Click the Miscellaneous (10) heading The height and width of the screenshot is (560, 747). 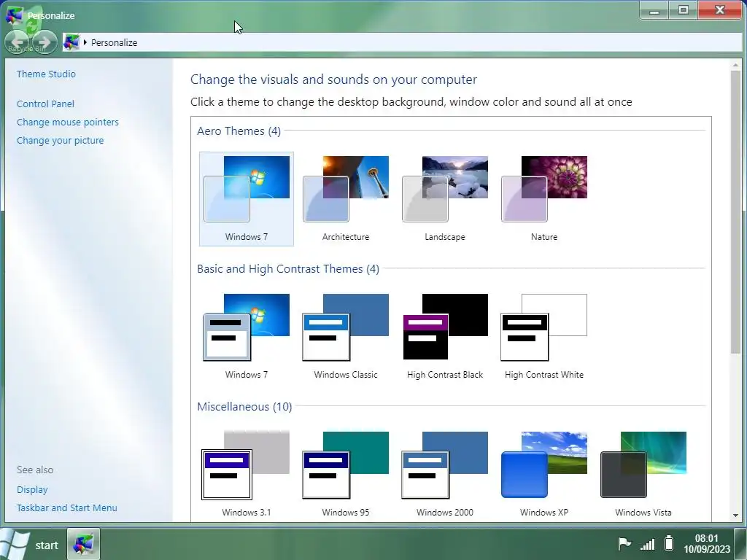(x=244, y=407)
